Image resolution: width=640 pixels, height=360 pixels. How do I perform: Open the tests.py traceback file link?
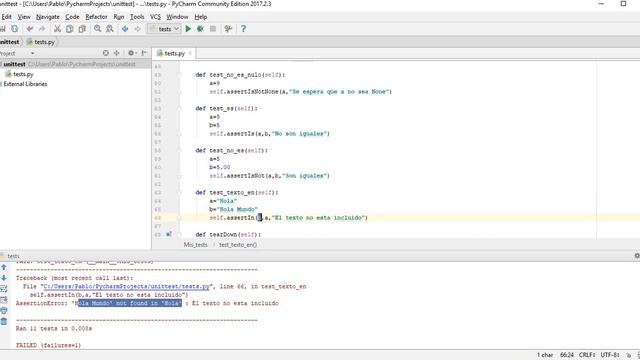[127, 287]
